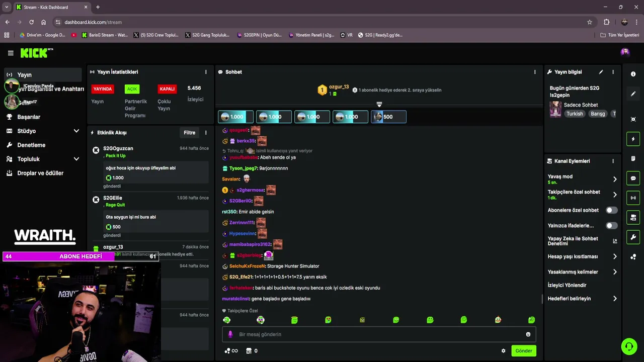644x362 pixels.
Task: Open the Yönetim Paneli bookmark
Action: click(311, 35)
